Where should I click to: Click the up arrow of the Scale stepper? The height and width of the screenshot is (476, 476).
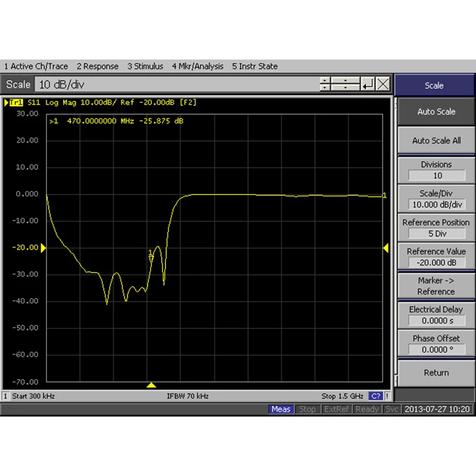(325, 80)
